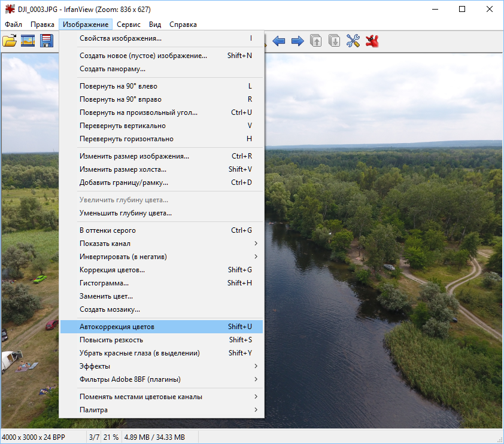This screenshot has height=444, width=504.
Task: Open the Slideshow filmstrip icon
Action: 28,41
